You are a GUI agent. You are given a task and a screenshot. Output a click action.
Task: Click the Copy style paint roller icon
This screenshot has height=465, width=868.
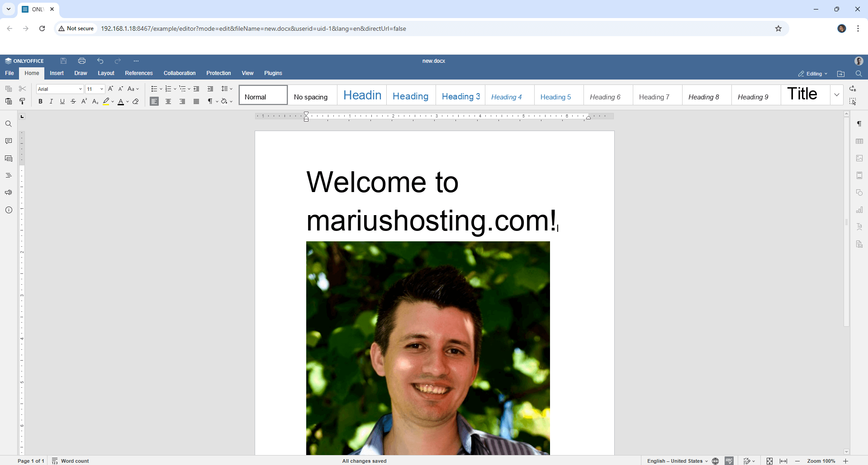[22, 101]
